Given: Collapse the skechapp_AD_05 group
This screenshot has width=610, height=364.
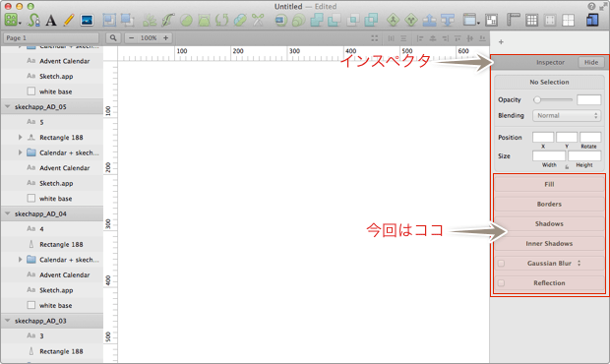Looking at the screenshot, I should [x=8, y=106].
